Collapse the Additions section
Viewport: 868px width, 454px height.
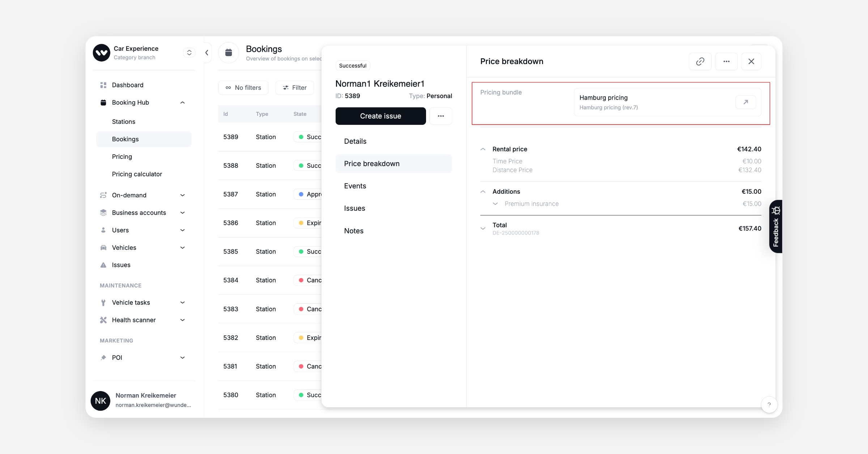pos(483,192)
